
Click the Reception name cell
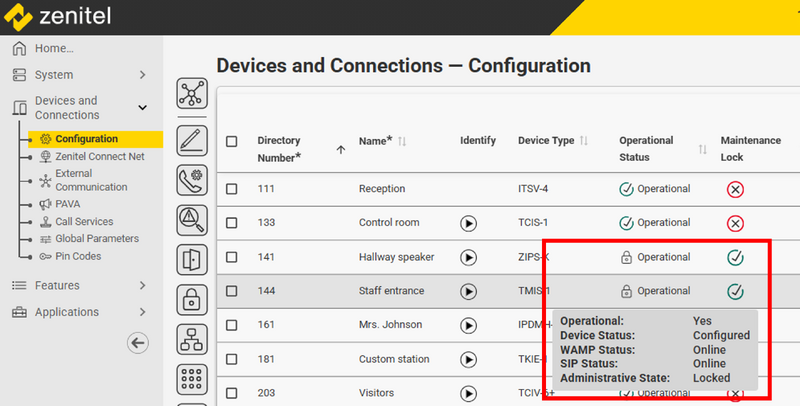pos(382,189)
